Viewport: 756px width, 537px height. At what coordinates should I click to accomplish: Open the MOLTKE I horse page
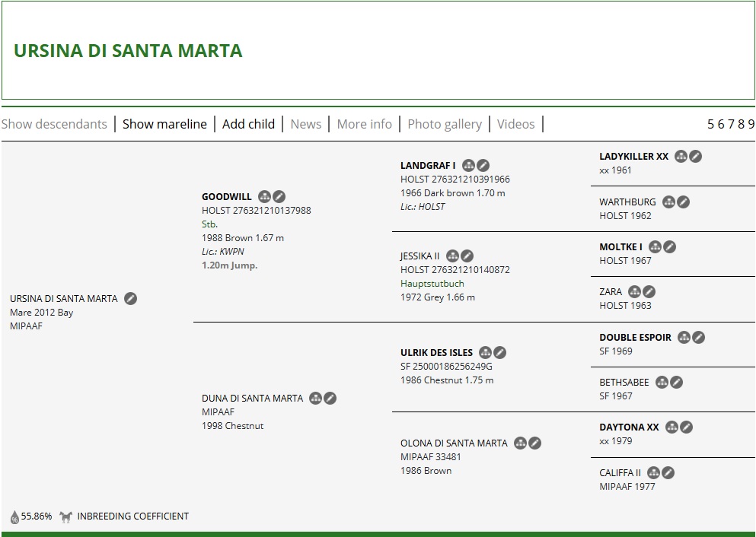620,247
